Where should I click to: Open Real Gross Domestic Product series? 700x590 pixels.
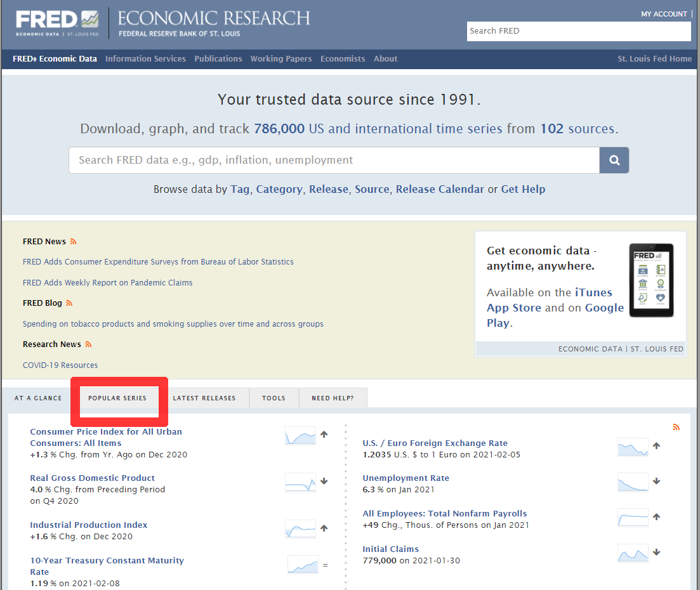[93, 478]
